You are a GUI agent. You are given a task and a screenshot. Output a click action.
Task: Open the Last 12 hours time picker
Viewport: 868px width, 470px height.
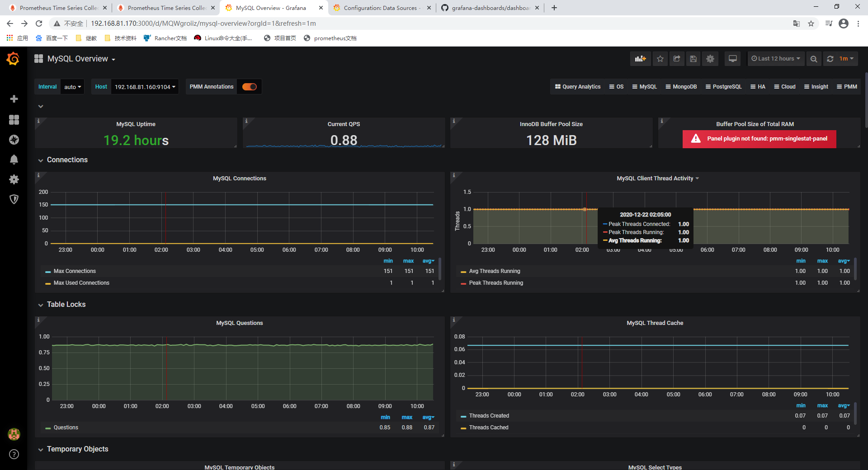pos(775,58)
